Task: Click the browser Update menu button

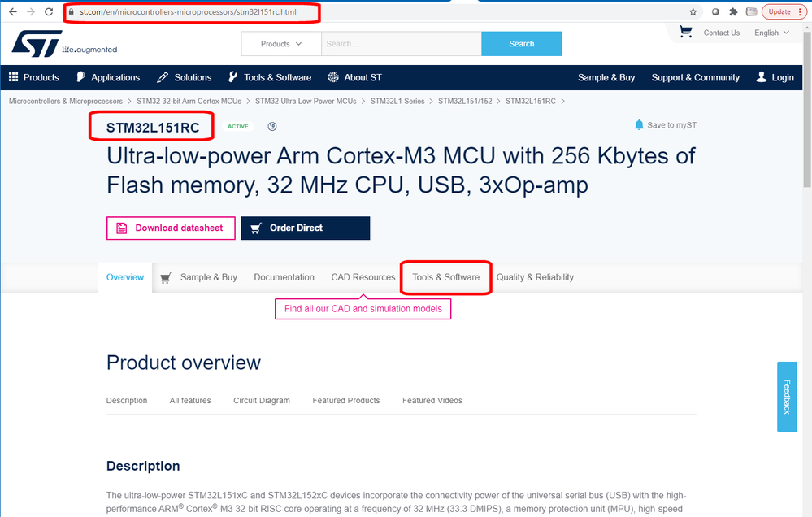Action: 784,12
